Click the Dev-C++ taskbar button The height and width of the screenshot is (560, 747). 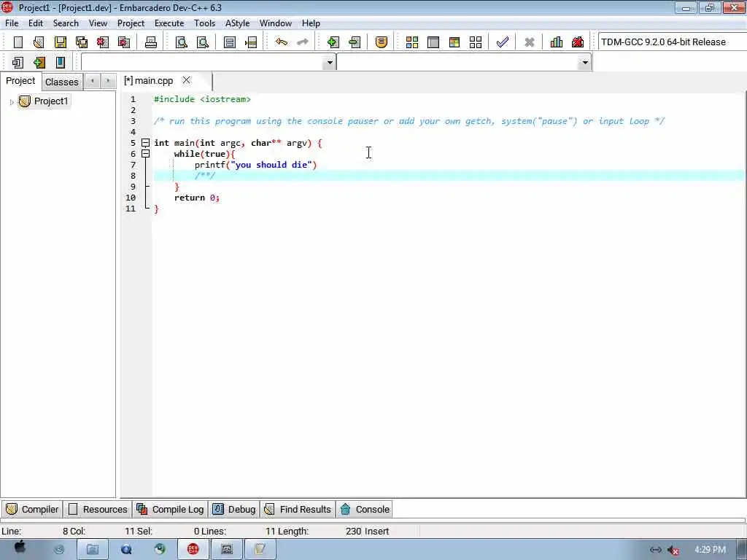193,550
